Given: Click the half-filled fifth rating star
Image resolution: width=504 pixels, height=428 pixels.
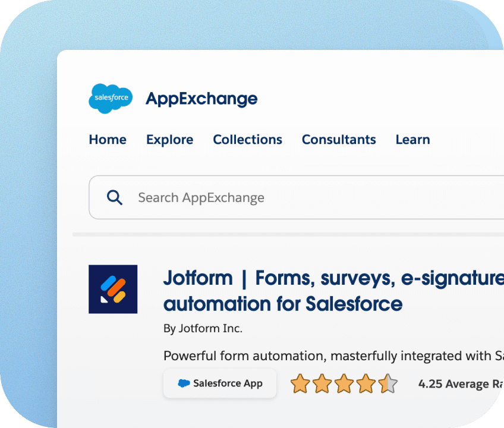Looking at the screenshot, I should (386, 384).
